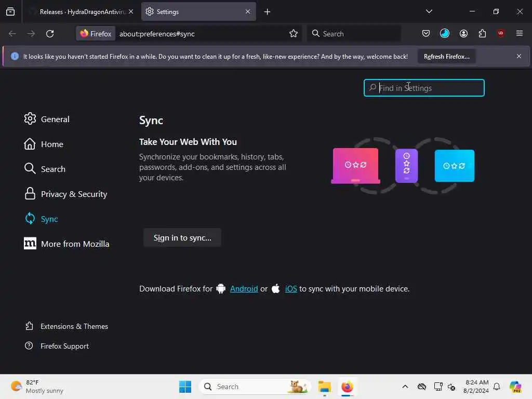The image size is (532, 399).
Task: Open Firefox account icon in toolbar
Action: click(x=463, y=33)
